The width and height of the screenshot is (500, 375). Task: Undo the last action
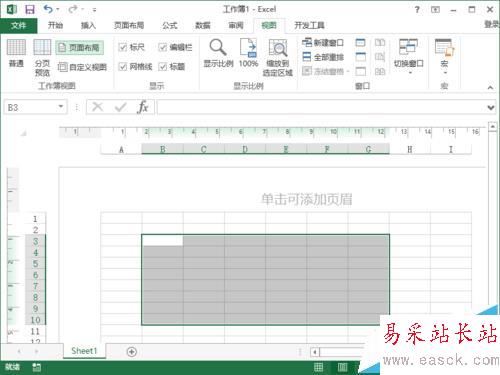(48, 9)
